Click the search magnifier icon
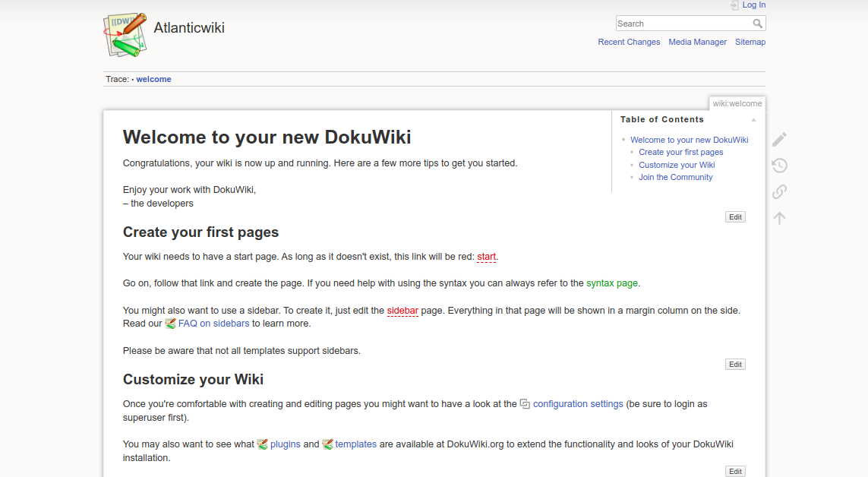Screen dimensions: 868x477 757,24
